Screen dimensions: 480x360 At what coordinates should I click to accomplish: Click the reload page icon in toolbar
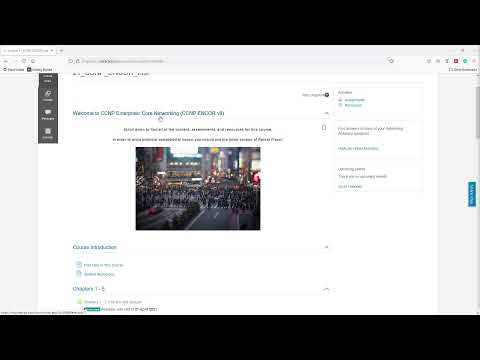24,61
